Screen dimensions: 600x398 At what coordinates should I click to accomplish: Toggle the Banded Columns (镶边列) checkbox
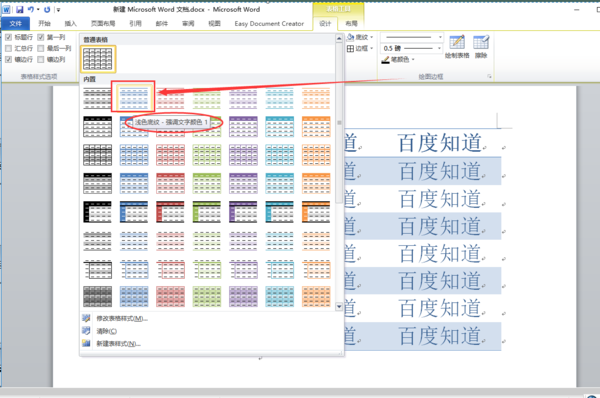pos(41,59)
